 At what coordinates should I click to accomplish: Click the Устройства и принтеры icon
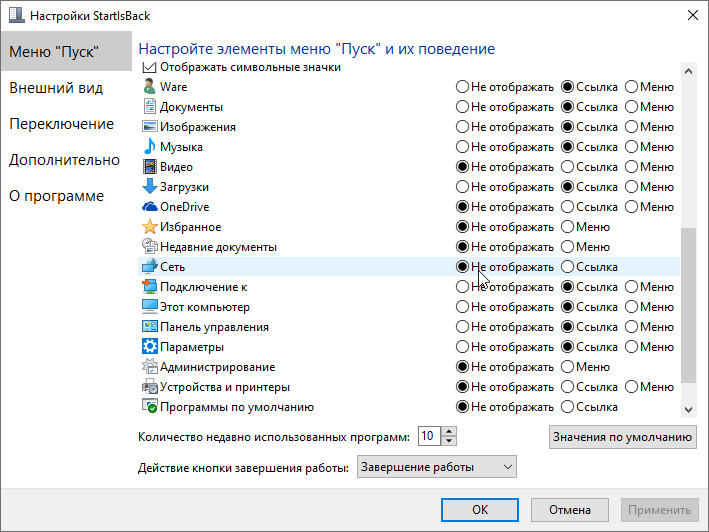tap(150, 387)
